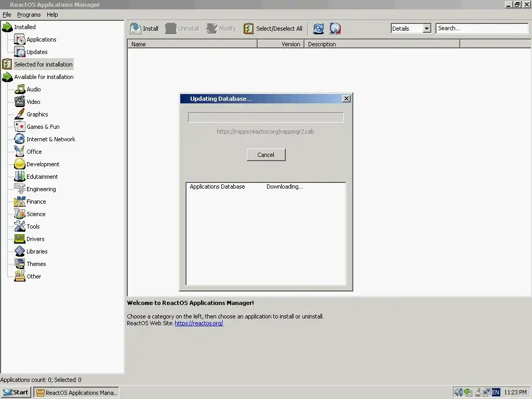Open the Themes category icon
This screenshot has width=532, height=399.
click(20, 264)
